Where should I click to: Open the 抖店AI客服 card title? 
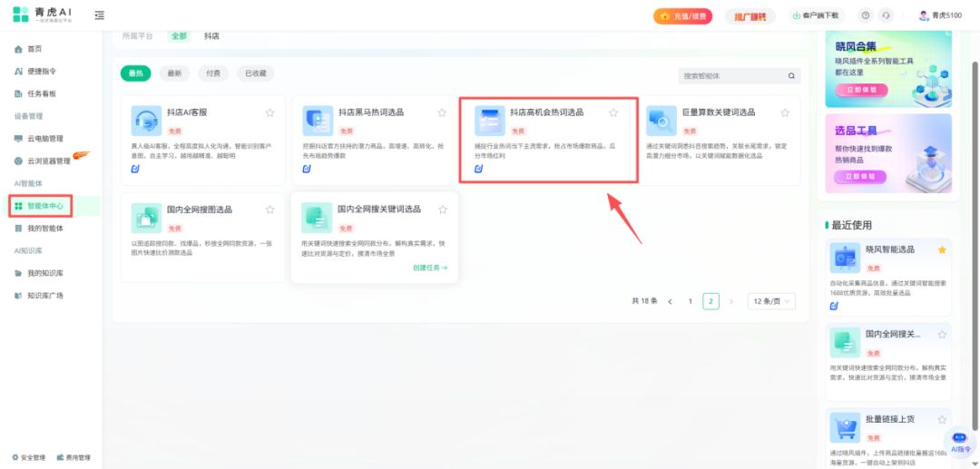coord(186,112)
